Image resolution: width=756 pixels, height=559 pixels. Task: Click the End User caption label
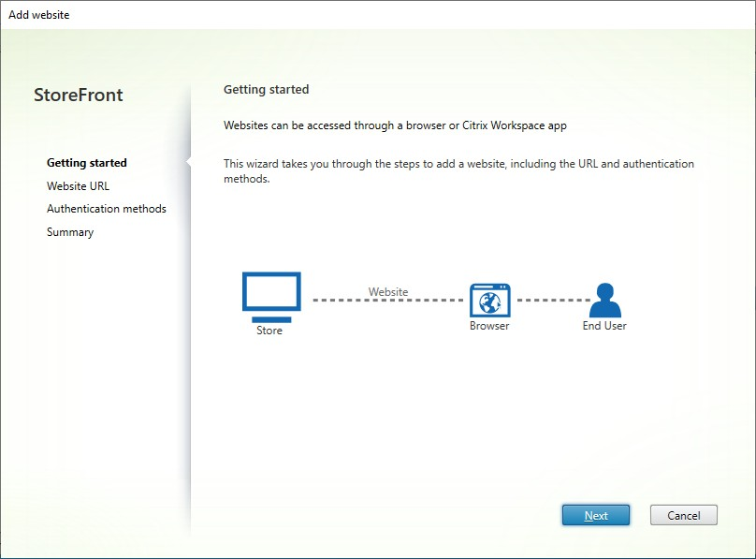(x=603, y=326)
